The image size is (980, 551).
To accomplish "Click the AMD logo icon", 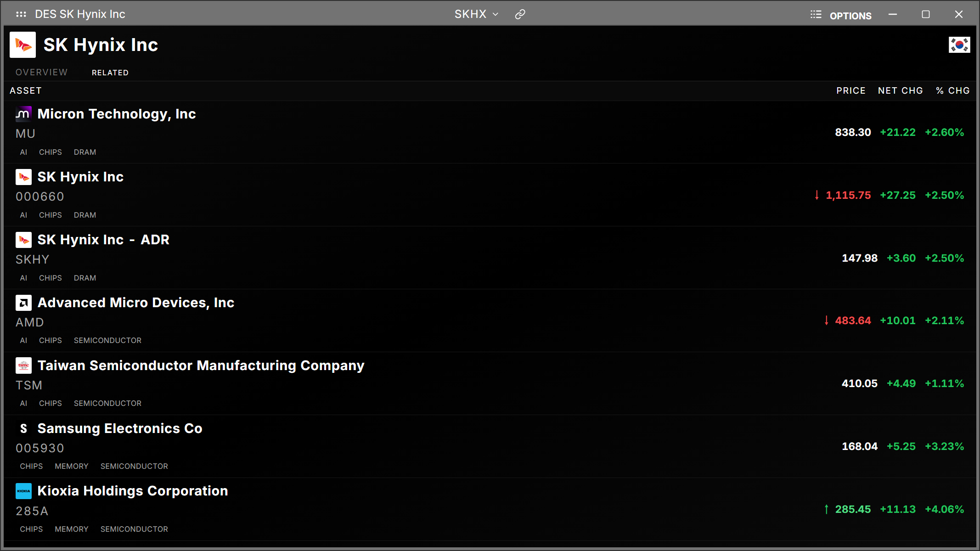I will [x=23, y=303].
